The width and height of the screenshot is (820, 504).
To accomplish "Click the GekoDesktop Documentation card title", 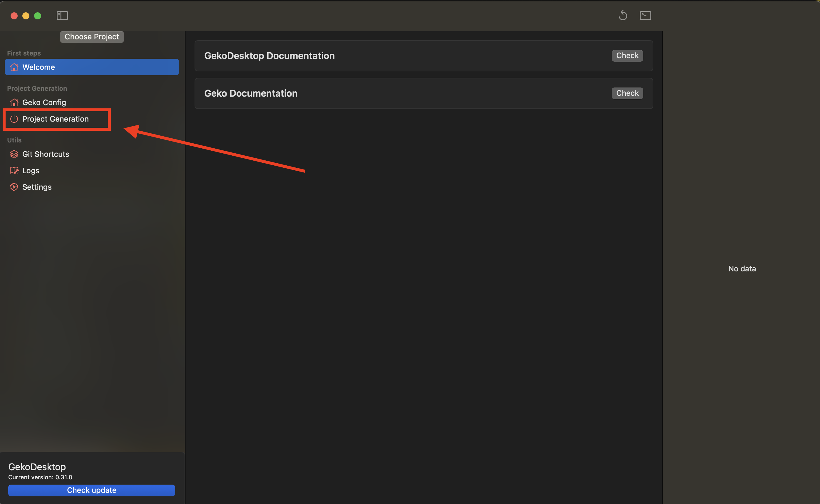I will 269,56.
